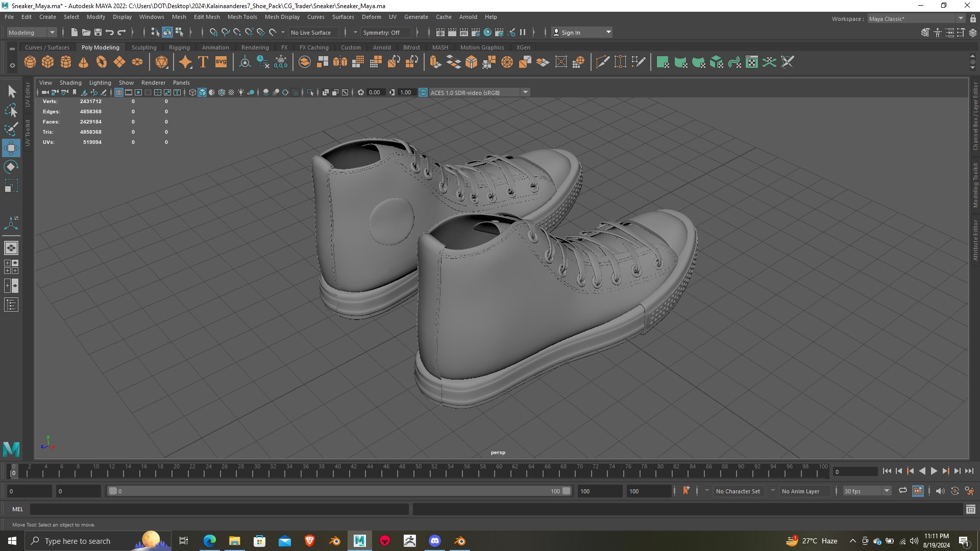Toggle use all lights in viewport
Viewport: 980px width, 551px height.
(x=241, y=92)
